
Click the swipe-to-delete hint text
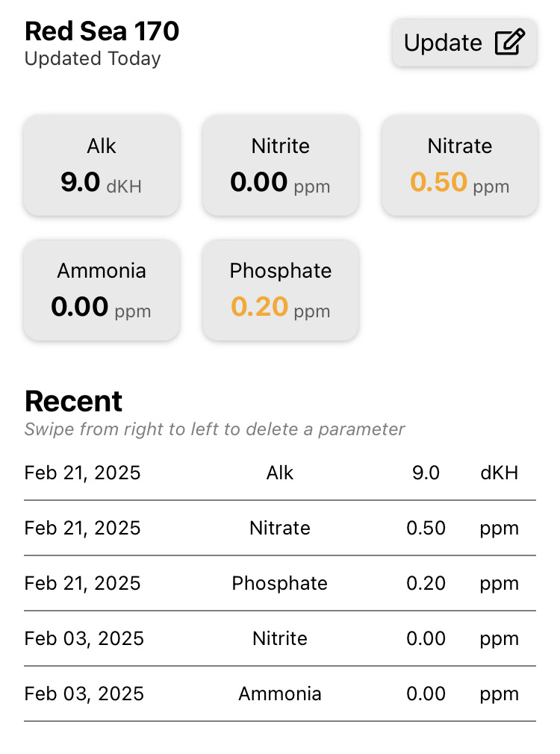[215, 429]
